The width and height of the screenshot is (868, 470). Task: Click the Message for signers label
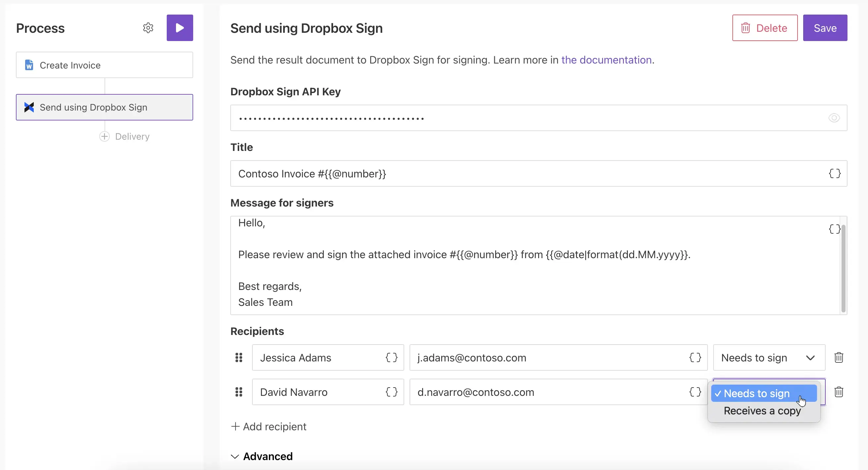282,203
